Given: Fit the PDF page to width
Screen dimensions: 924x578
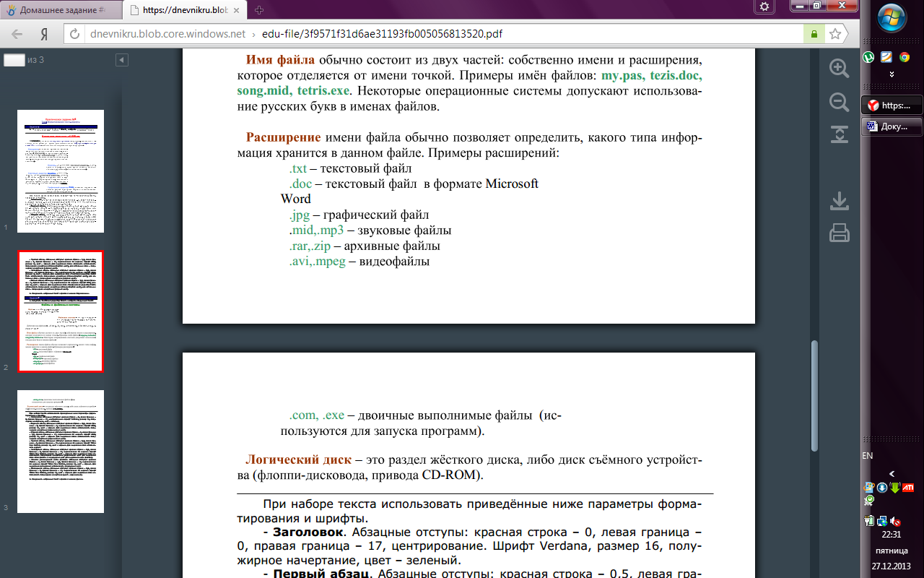Looking at the screenshot, I should tap(839, 134).
